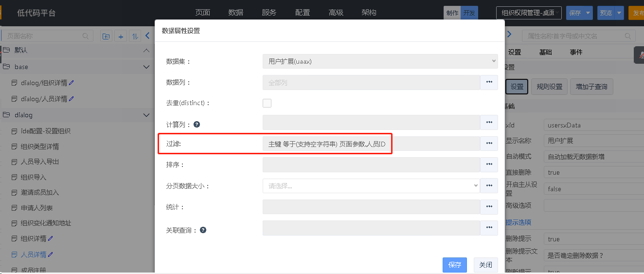Open the 数据列 column picker ellipsis
Viewport: 644px width, 274px height.
(489, 82)
